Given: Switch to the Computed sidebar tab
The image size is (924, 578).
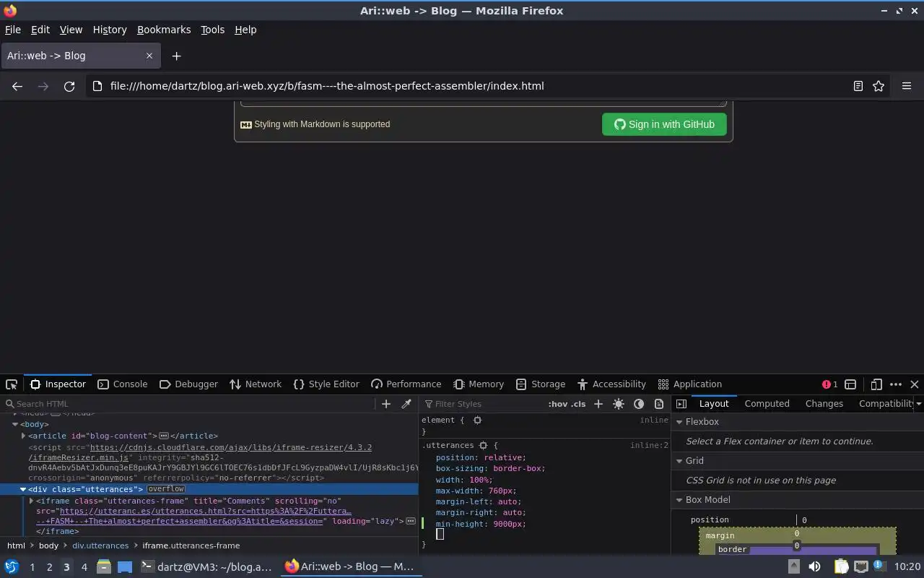Looking at the screenshot, I should [767, 404].
